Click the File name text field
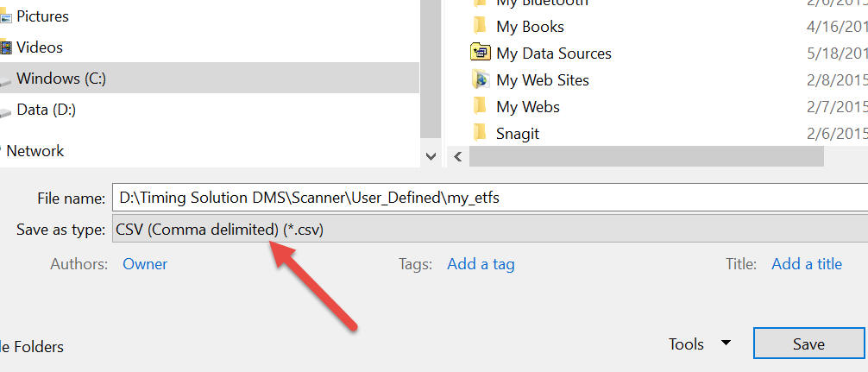 [487, 198]
